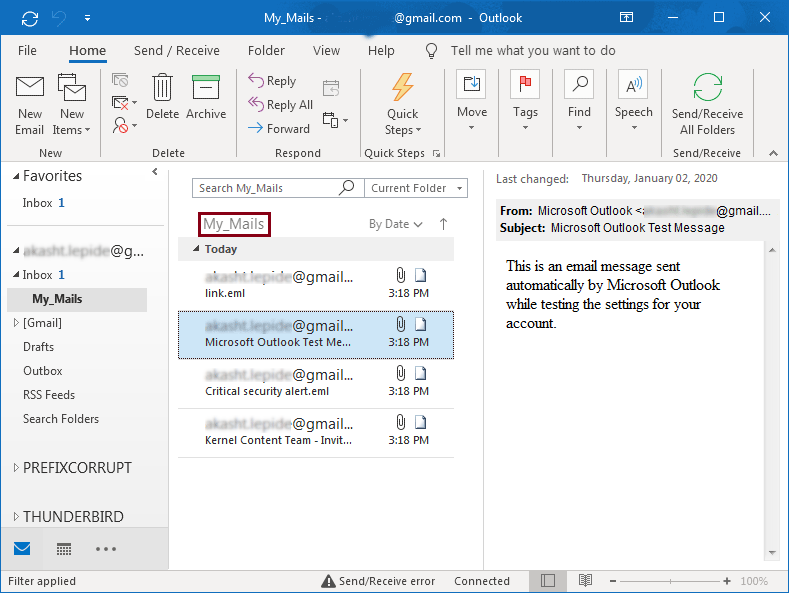The width and height of the screenshot is (789, 593).
Task: Open the By Date sort dropdown
Action: (x=396, y=224)
